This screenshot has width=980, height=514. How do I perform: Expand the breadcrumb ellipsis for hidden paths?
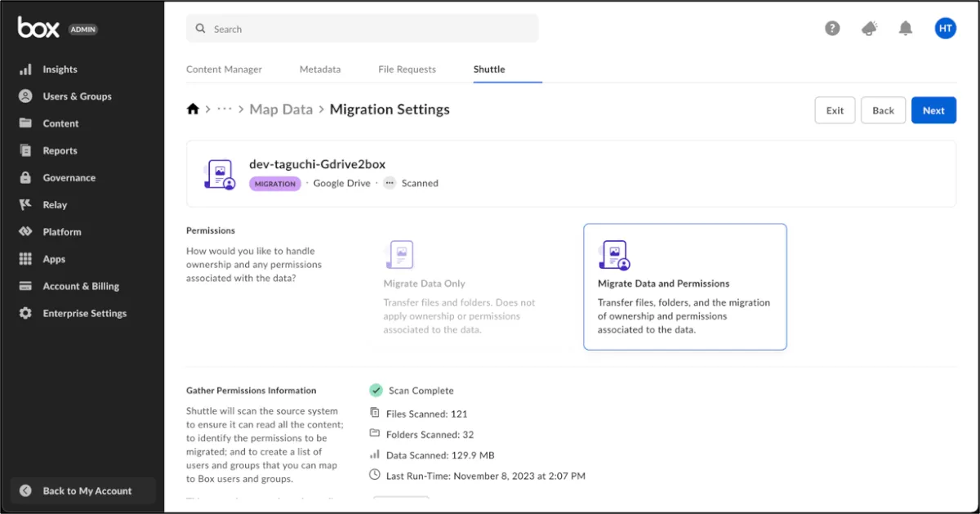pos(225,110)
